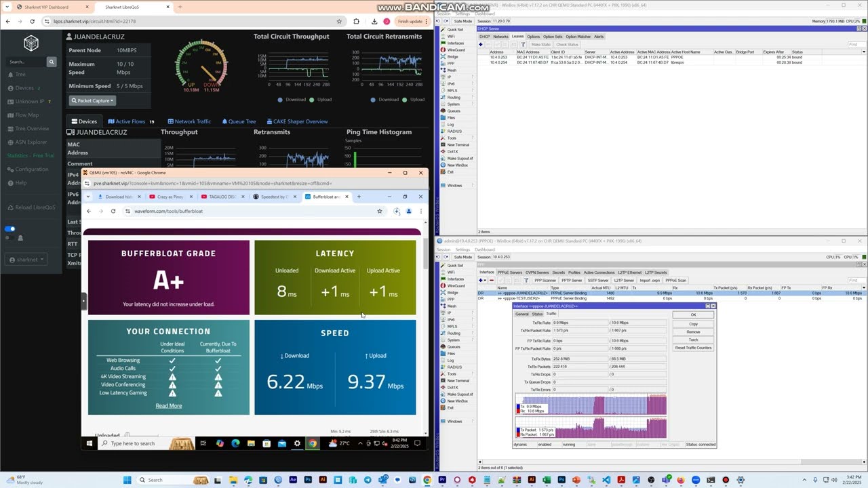The height and width of the screenshot is (488, 868).
Task: Click the LibreQoS sidebar search field
Action: (26, 62)
